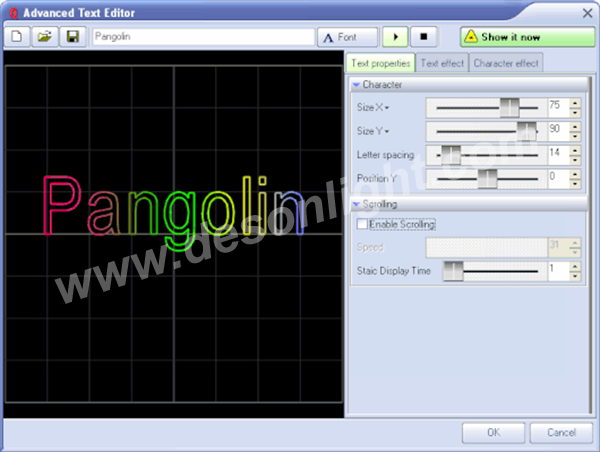Increase Static Display Time with up arrow
600x452 pixels.
575,267
